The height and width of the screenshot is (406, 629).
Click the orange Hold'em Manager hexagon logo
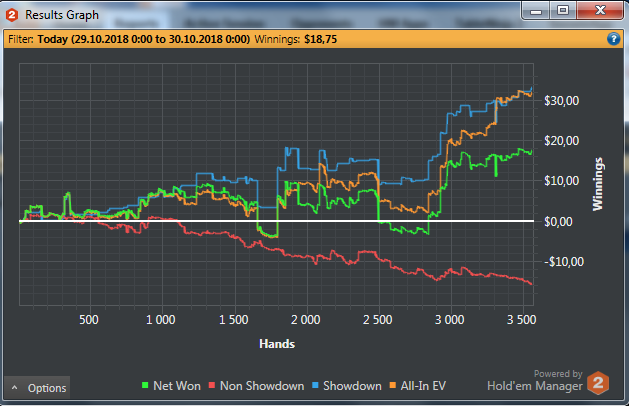pyautogui.click(x=598, y=383)
